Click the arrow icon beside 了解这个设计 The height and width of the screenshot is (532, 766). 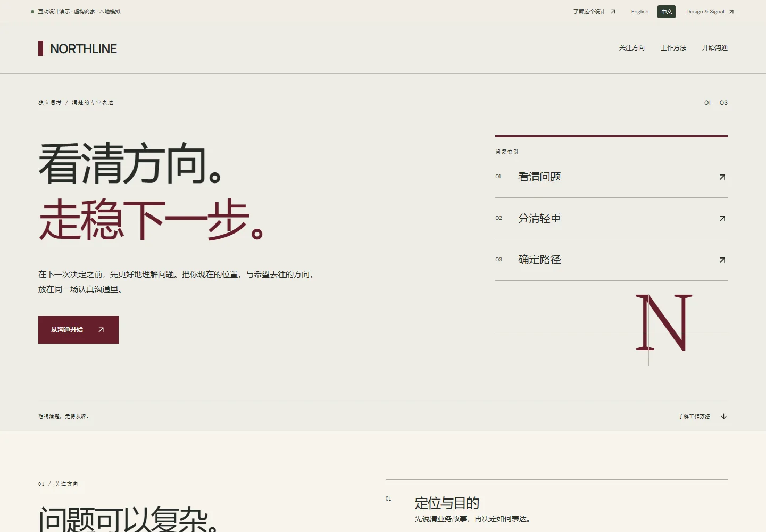tap(613, 12)
